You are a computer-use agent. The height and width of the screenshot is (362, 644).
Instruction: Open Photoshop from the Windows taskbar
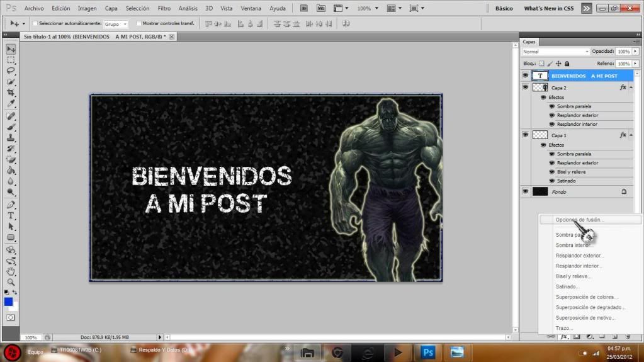click(428, 352)
